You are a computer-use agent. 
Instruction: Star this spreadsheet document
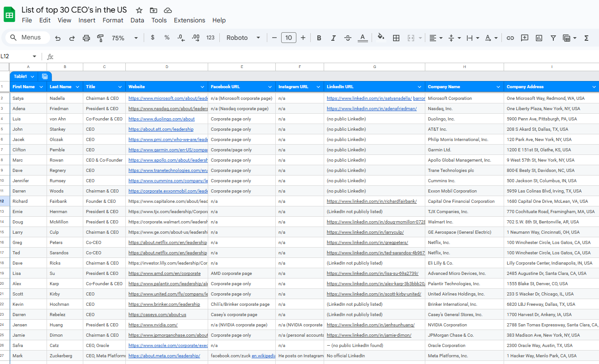139,10
